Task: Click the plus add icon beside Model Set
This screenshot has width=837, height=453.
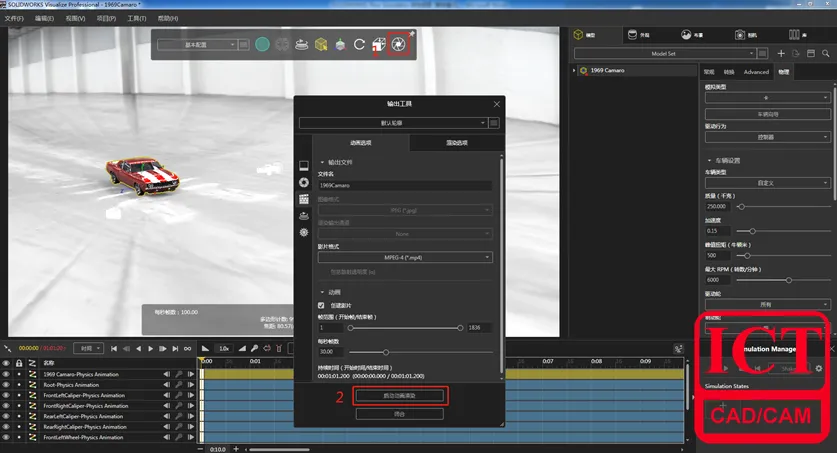Action: [781, 53]
